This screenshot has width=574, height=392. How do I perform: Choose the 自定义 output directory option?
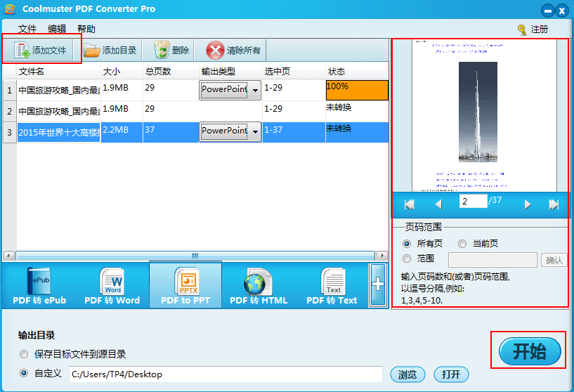(x=24, y=373)
